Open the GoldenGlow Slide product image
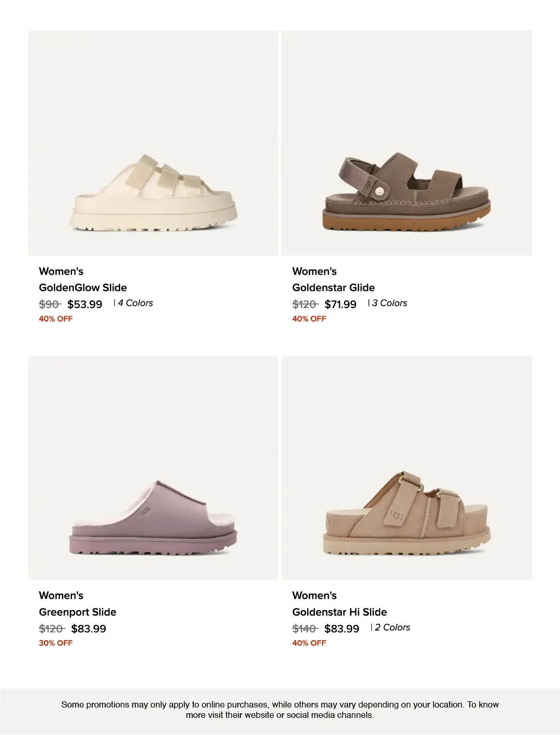The image size is (560, 735). click(x=153, y=143)
